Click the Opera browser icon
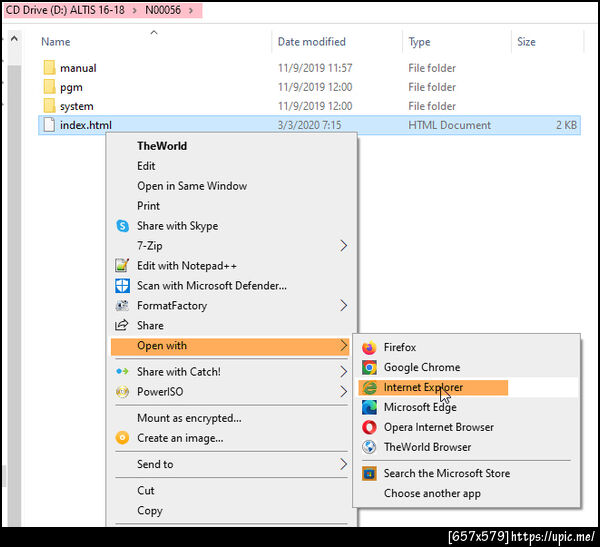Viewport: 600px width, 547px height. (x=369, y=427)
